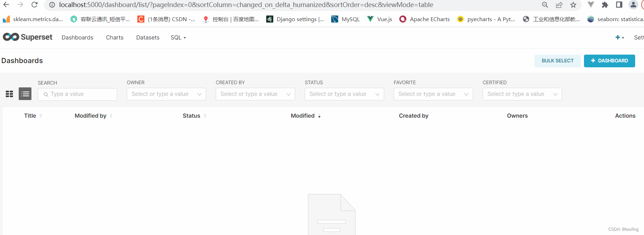Viewport: 644px width, 235px height.
Task: Open the browser profile avatar
Action: 633,5
